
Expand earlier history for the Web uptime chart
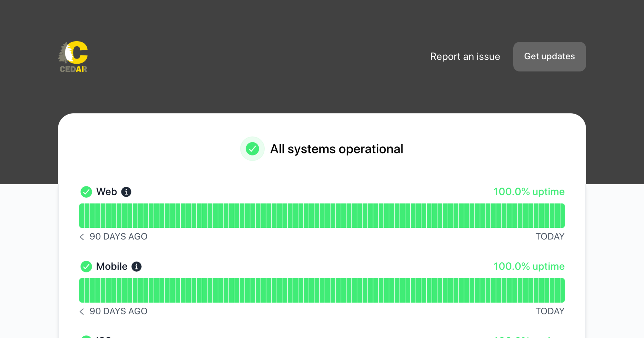tap(82, 237)
